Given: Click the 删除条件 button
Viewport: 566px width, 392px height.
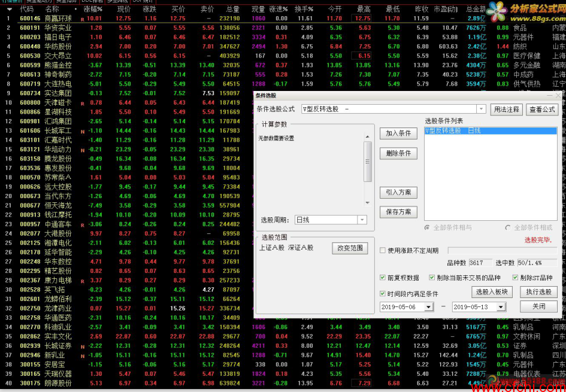Looking at the screenshot, I should pyautogui.click(x=398, y=153).
